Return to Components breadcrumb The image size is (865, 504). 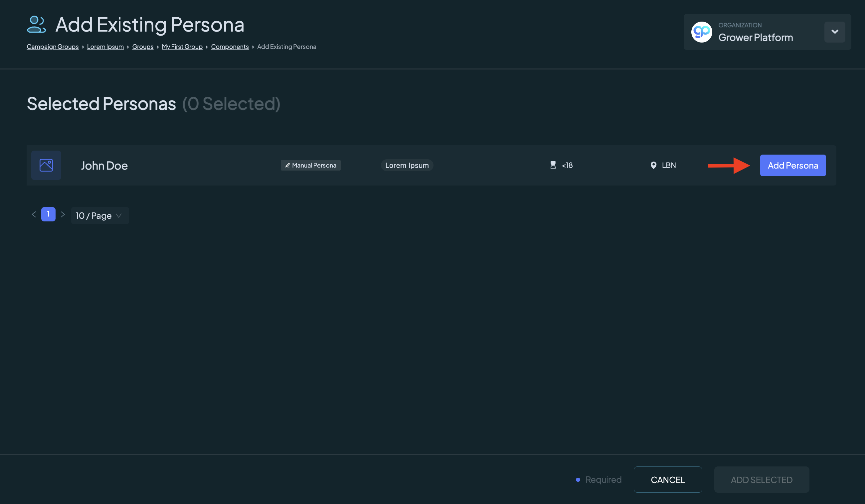pyautogui.click(x=230, y=47)
